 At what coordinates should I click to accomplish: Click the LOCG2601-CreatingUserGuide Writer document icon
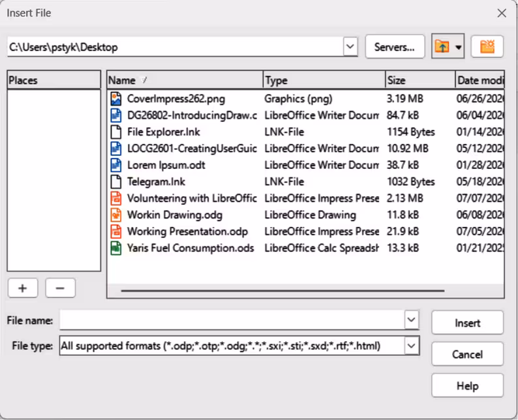(x=116, y=148)
